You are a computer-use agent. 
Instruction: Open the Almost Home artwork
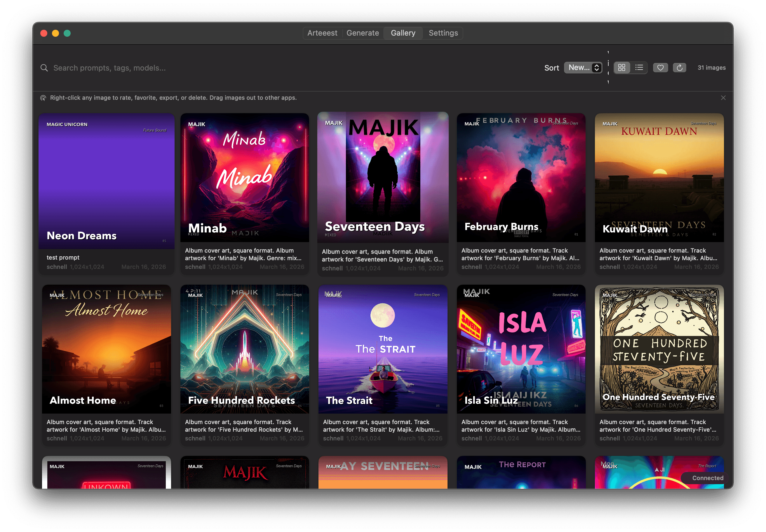(x=107, y=349)
